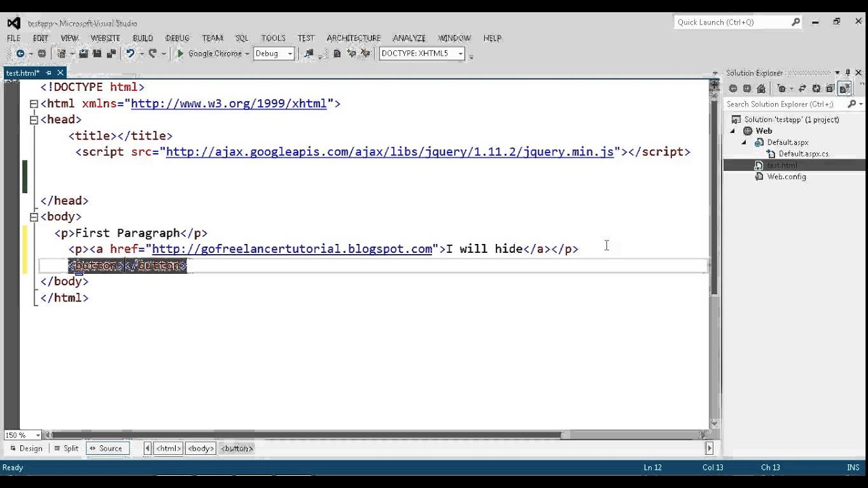Open the EDIT menu

(x=41, y=38)
